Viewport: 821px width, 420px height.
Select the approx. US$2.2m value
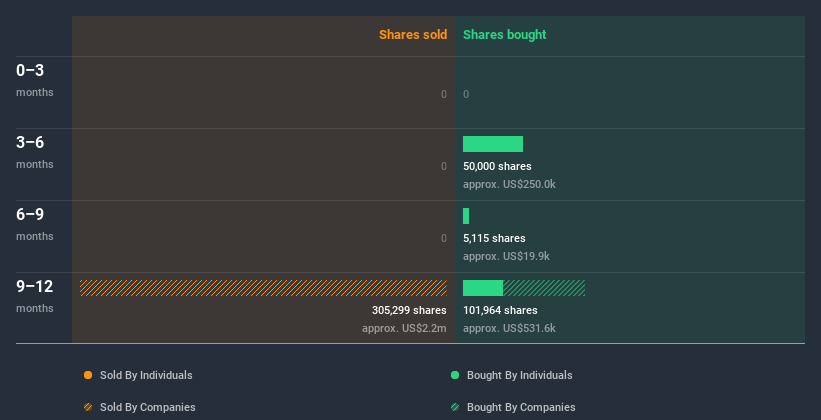pos(404,328)
